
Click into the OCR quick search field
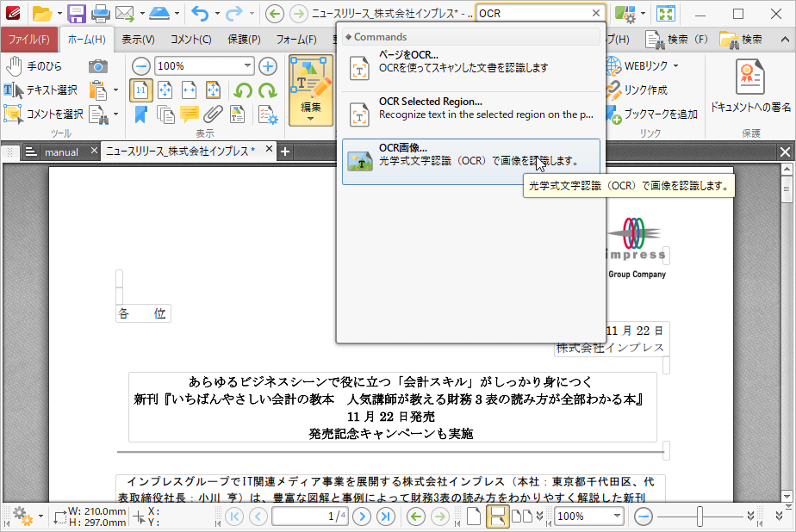533,13
